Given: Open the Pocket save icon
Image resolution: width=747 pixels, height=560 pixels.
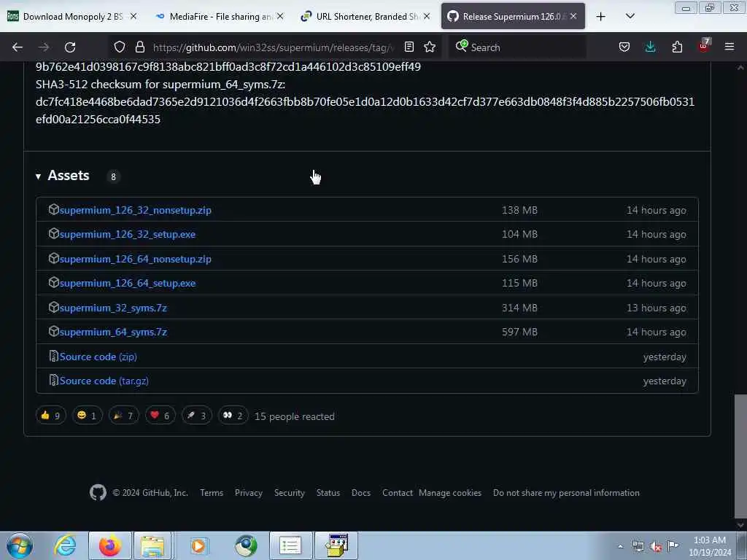Looking at the screenshot, I should (624, 47).
